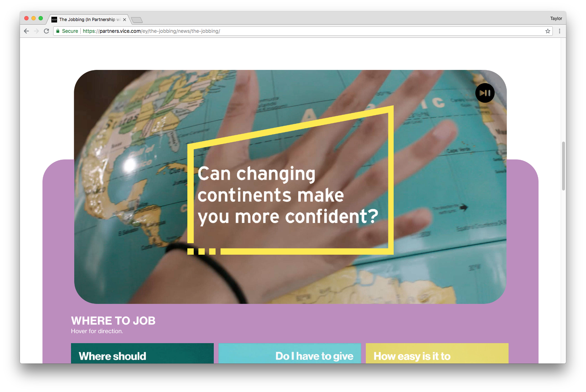Click the browser back arrow
Image resolution: width=586 pixels, height=392 pixels.
tap(26, 31)
